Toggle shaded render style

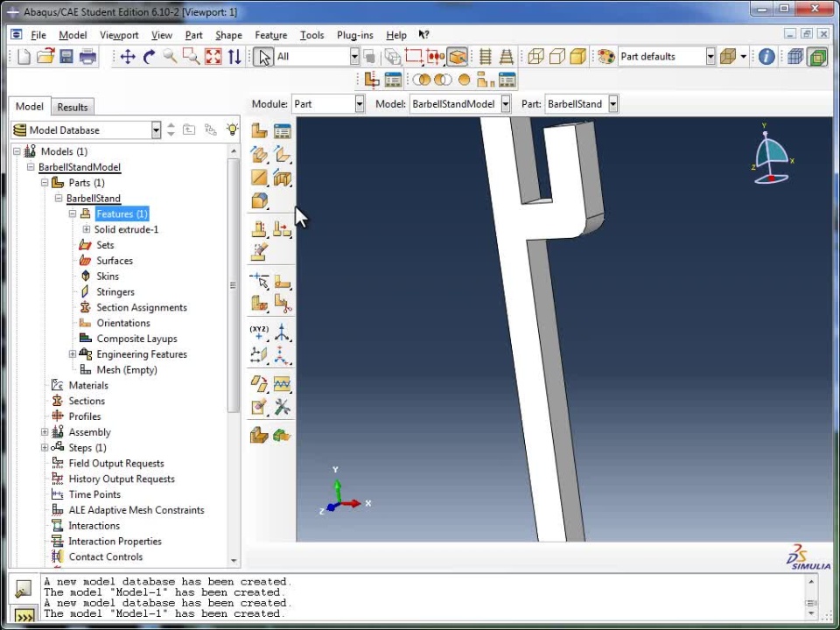(x=577, y=57)
